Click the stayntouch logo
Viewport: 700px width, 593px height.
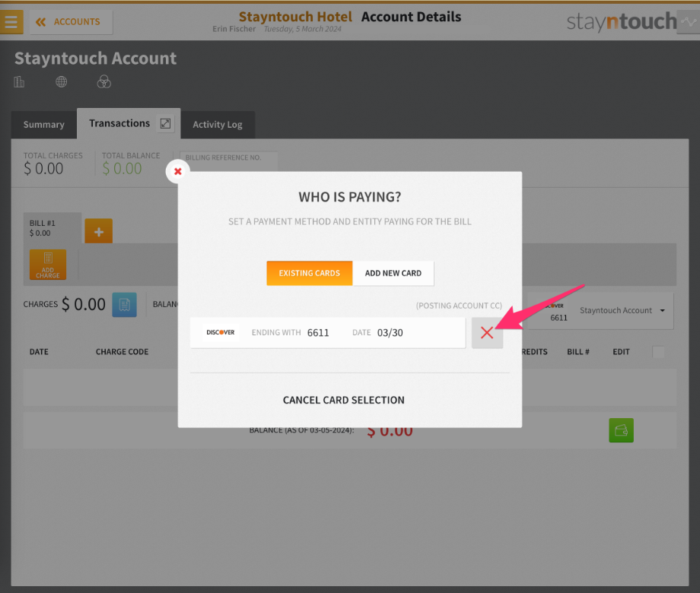click(622, 21)
